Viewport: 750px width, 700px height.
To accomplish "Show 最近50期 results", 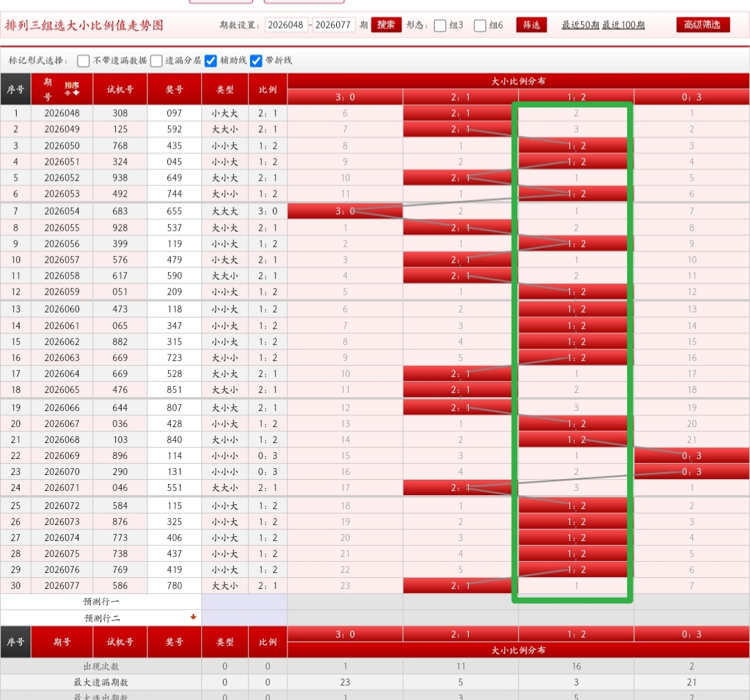I will (x=580, y=25).
